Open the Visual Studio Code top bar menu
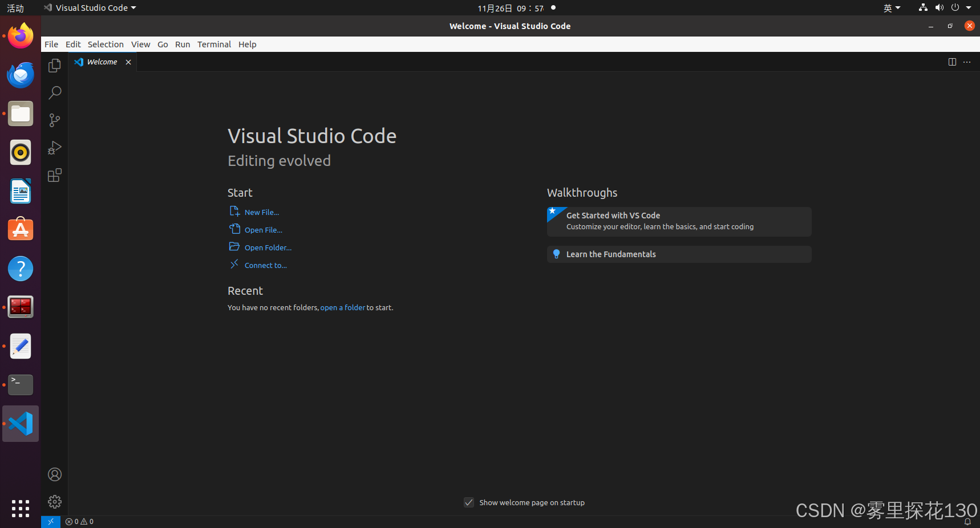 [x=90, y=7]
